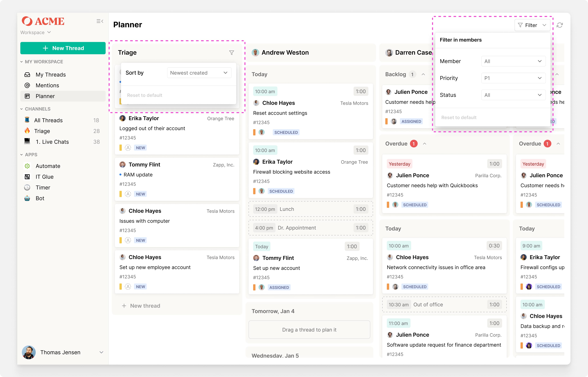Screen dimensions: 588x377
Task: Open IT Glue from the sidebar
Action: pos(44,177)
